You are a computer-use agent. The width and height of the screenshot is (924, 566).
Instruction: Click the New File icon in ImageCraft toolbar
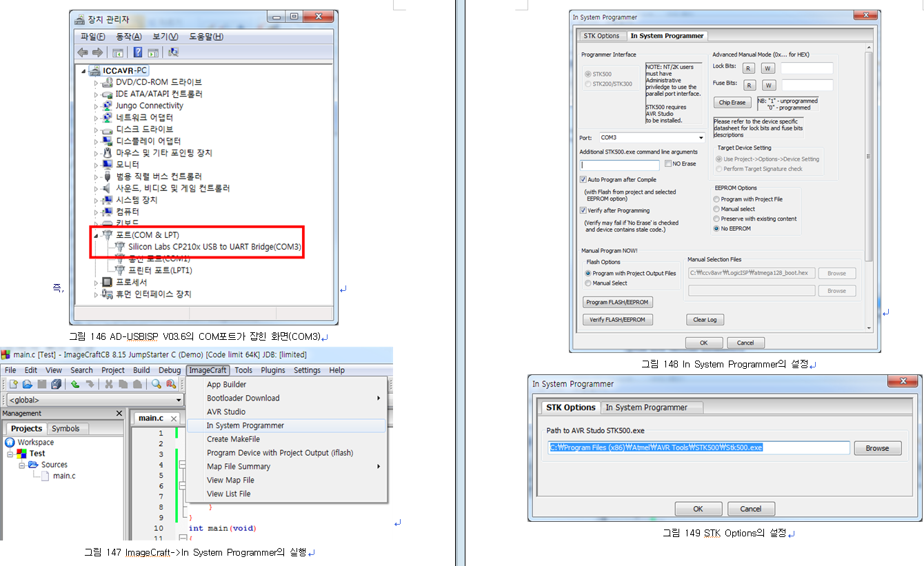pyautogui.click(x=13, y=384)
